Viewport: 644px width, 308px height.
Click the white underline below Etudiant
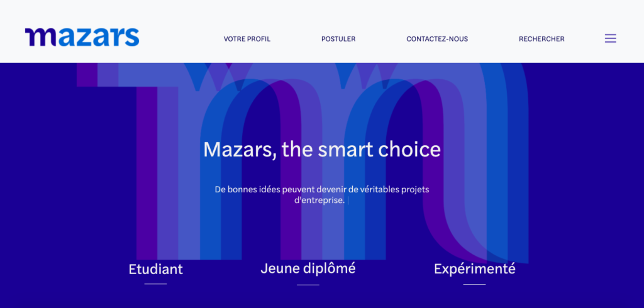(156, 283)
